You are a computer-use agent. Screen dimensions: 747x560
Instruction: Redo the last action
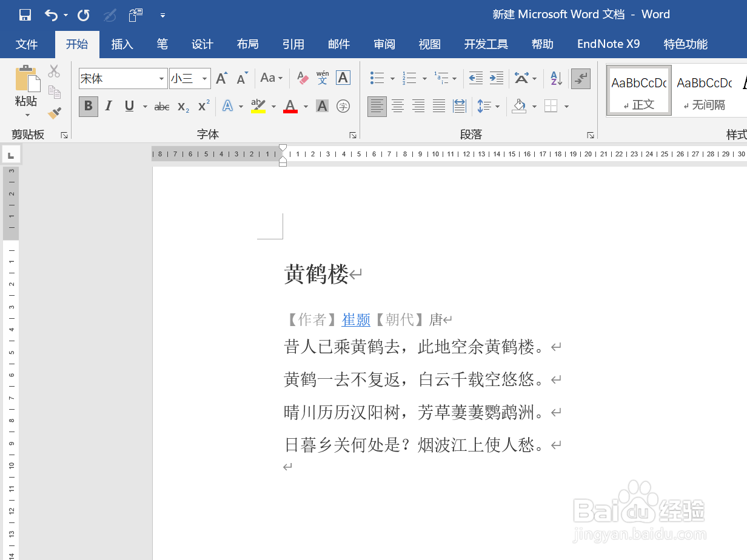[84, 15]
